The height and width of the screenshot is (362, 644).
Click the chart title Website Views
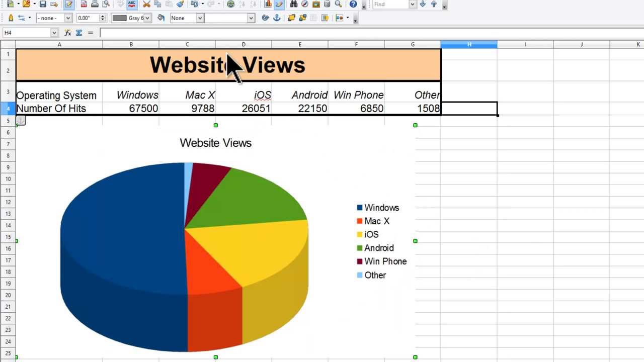pos(215,143)
